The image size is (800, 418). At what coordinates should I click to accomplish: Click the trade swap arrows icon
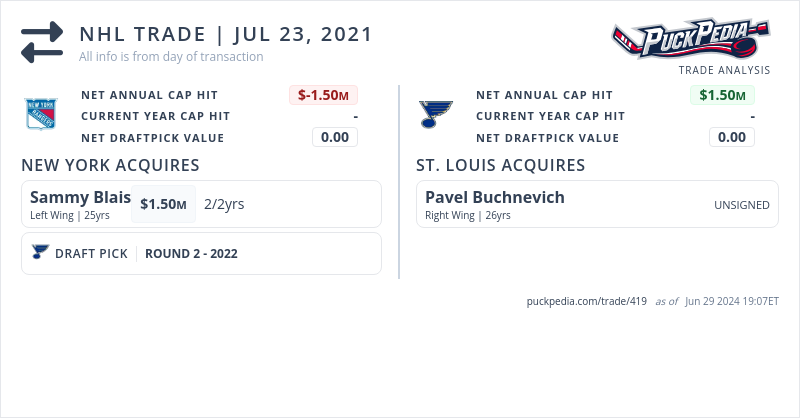(x=42, y=42)
